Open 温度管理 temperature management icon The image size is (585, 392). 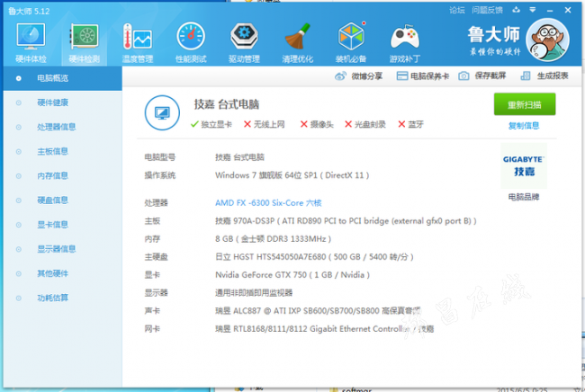tap(138, 42)
